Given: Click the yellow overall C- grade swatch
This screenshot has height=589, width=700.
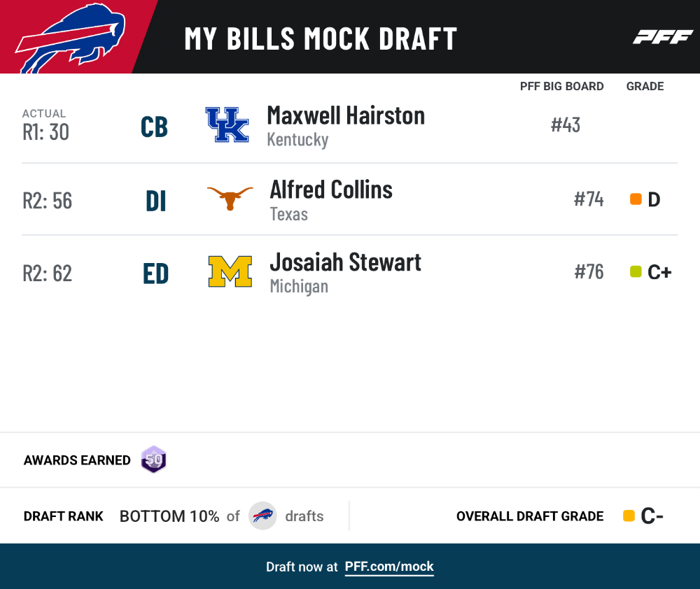Looking at the screenshot, I should pyautogui.click(x=629, y=516).
